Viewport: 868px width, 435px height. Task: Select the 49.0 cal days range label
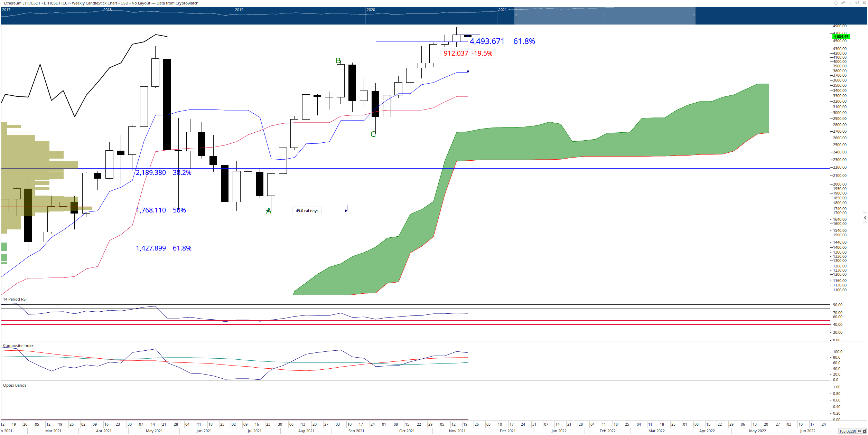pyautogui.click(x=307, y=211)
